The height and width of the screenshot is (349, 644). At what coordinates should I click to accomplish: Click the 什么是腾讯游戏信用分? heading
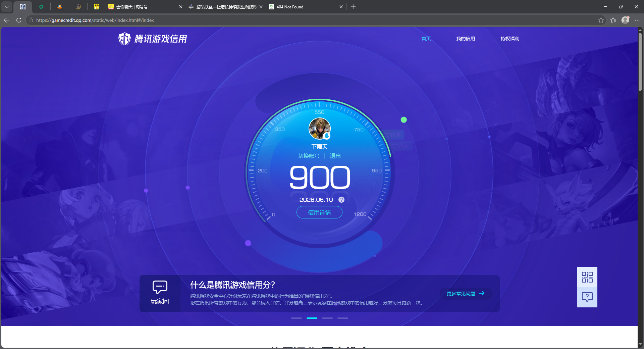pyautogui.click(x=232, y=285)
